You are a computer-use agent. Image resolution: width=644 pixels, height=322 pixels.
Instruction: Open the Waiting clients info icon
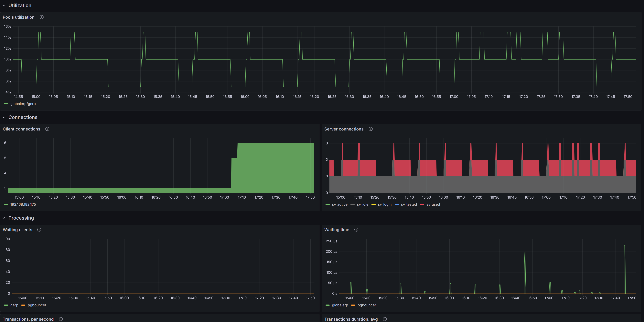pos(39,230)
